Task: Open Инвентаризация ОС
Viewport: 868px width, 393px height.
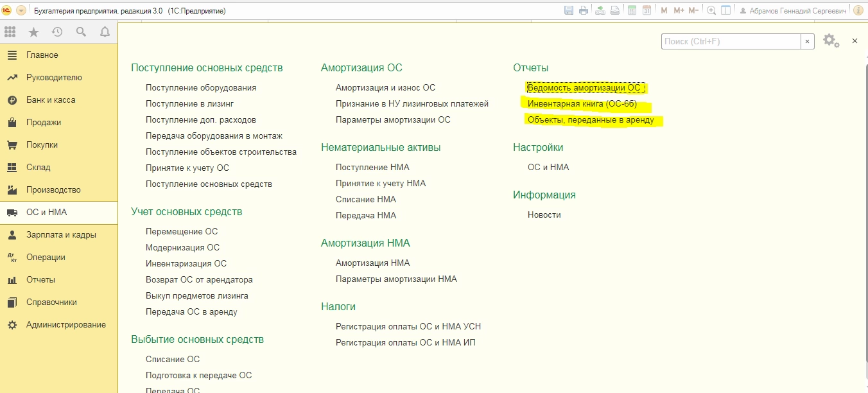Action: click(186, 264)
